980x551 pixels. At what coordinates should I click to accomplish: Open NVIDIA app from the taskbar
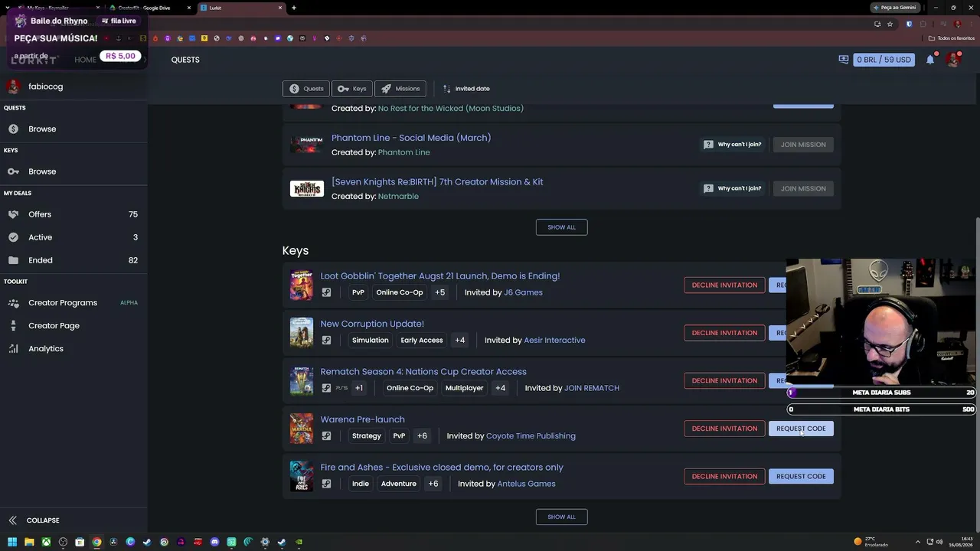pos(299,542)
